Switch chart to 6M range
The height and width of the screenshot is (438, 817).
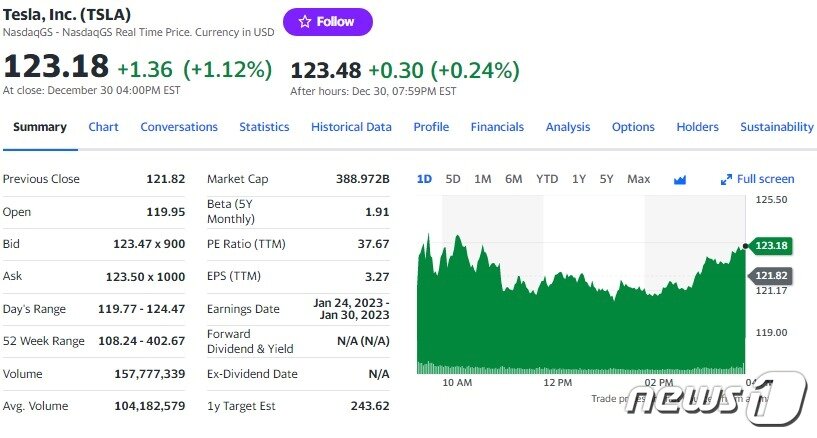point(513,179)
